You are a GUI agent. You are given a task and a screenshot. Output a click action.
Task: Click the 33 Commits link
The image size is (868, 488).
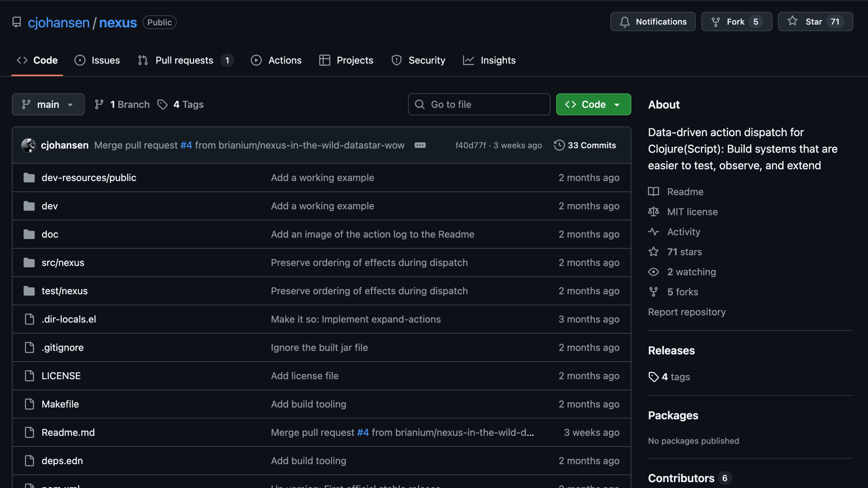(591, 145)
